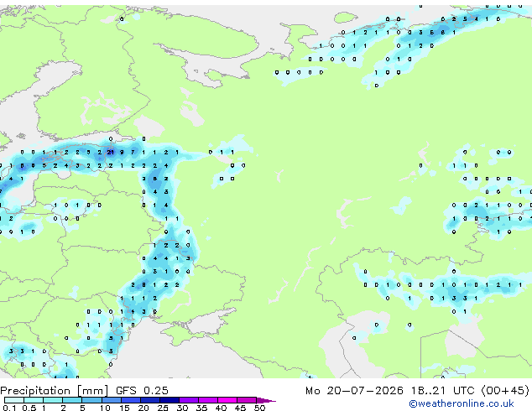Click the 15–20 mm legend color swatch

(130, 400)
